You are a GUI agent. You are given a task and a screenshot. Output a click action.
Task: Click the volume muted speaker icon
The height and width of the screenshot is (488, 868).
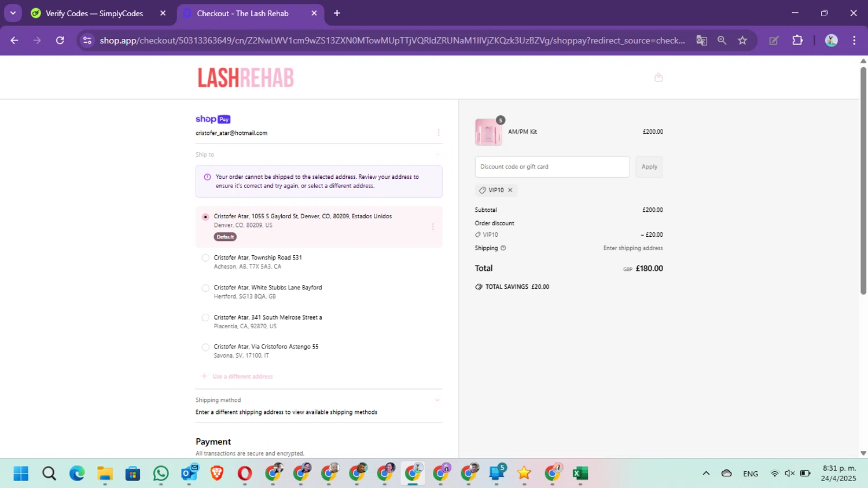pos(789,474)
